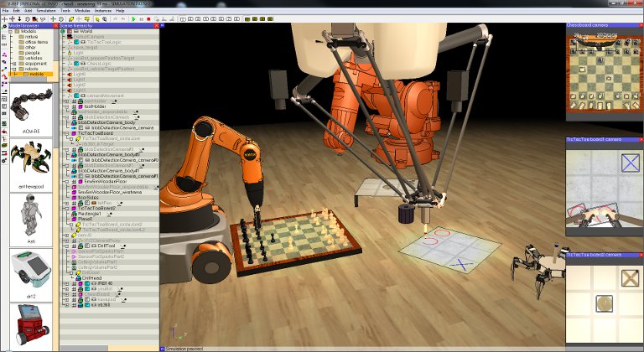Open the Help menu
Image resolution: width=644 pixels, height=352 pixels.
pyautogui.click(x=120, y=10)
